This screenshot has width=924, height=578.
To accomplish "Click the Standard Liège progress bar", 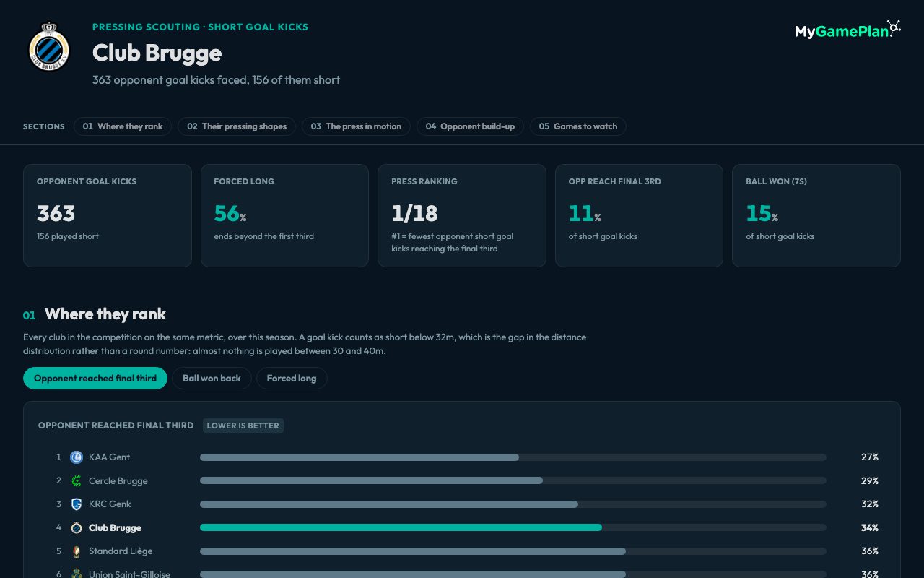I will tap(513, 551).
